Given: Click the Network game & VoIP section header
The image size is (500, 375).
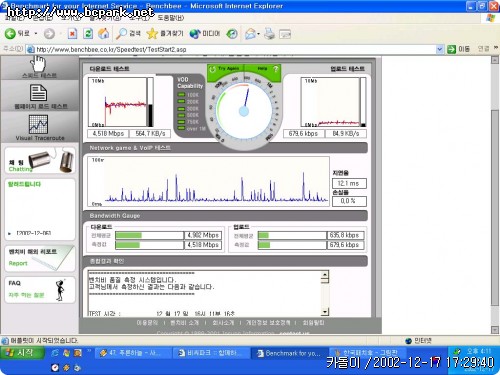Looking at the screenshot, I should coord(130,148).
